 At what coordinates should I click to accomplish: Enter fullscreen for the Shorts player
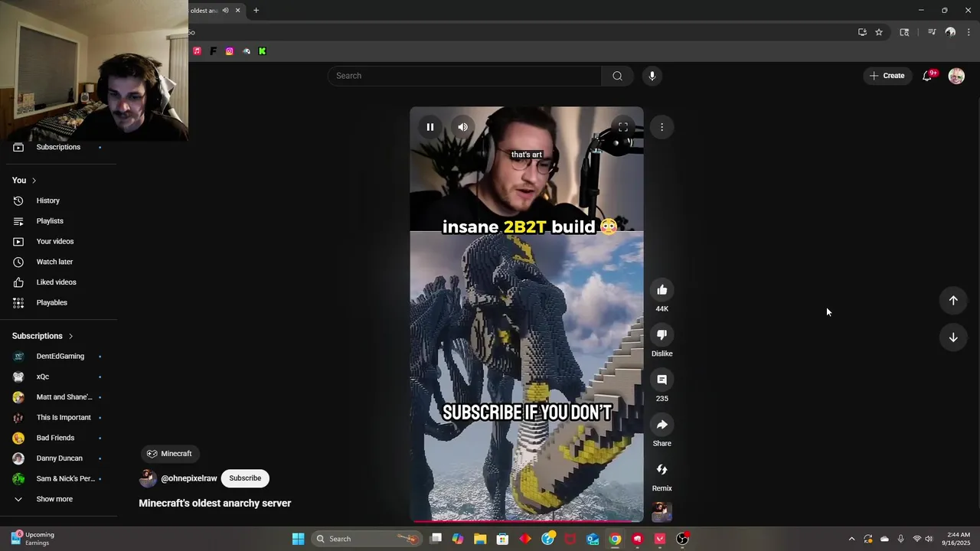coord(623,127)
